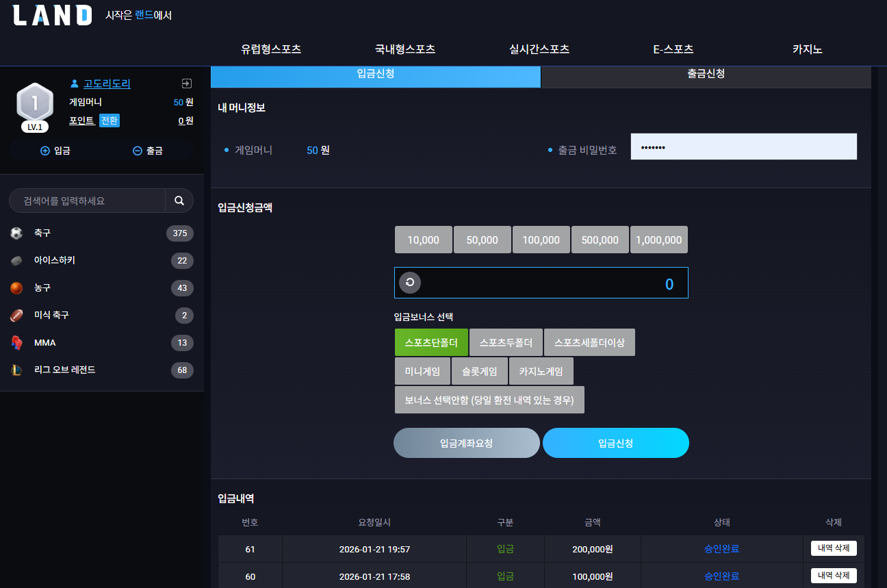This screenshot has height=588, width=887.
Task: Add 100,000 amount preset
Action: pyautogui.click(x=541, y=240)
